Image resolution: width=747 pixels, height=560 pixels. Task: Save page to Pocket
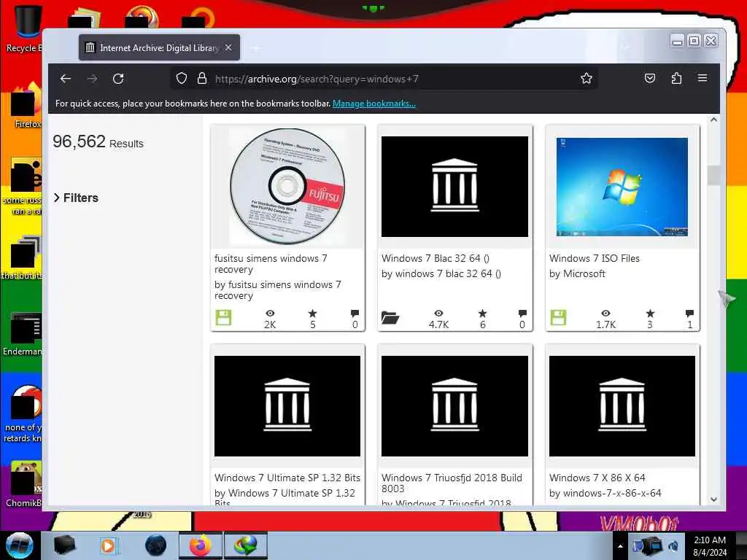coord(650,78)
